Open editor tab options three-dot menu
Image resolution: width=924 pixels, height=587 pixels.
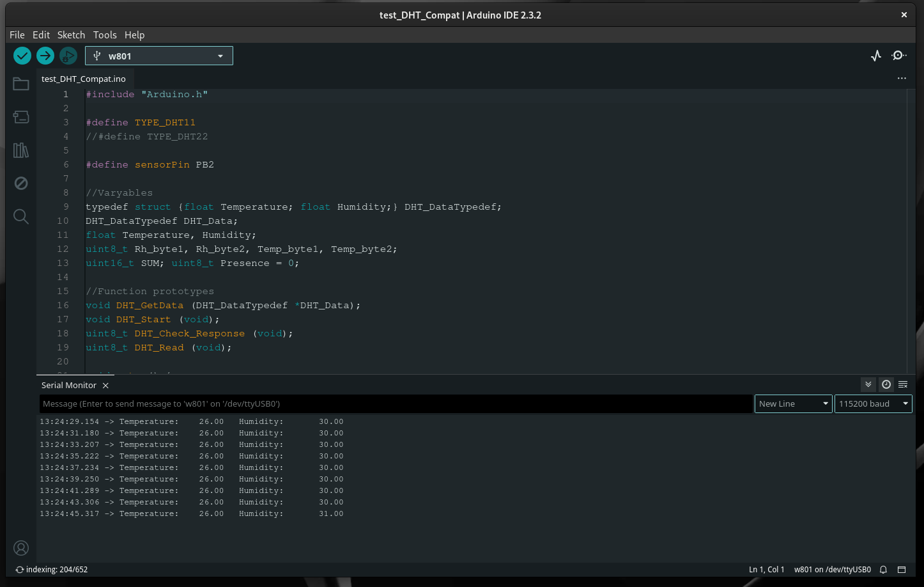pos(902,78)
